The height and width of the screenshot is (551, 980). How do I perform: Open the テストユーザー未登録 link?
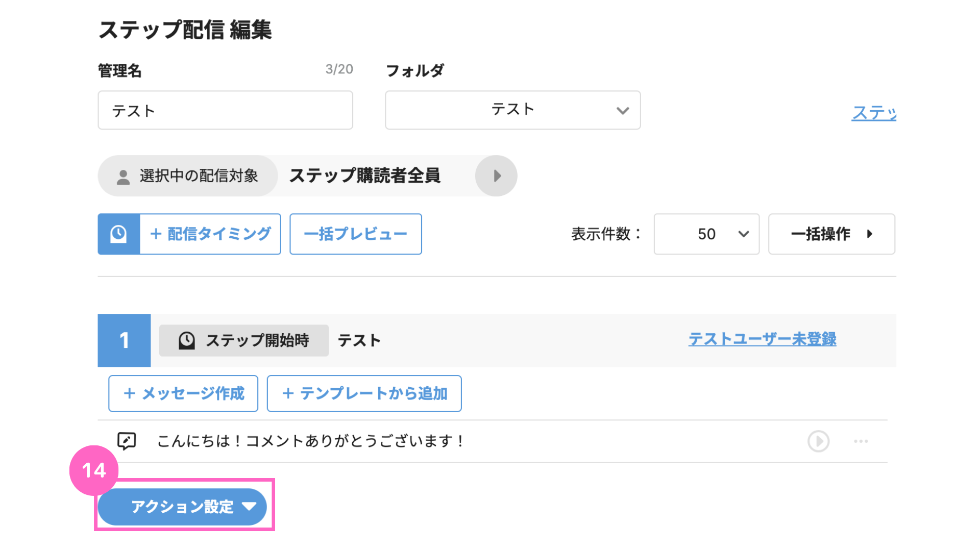762,339
